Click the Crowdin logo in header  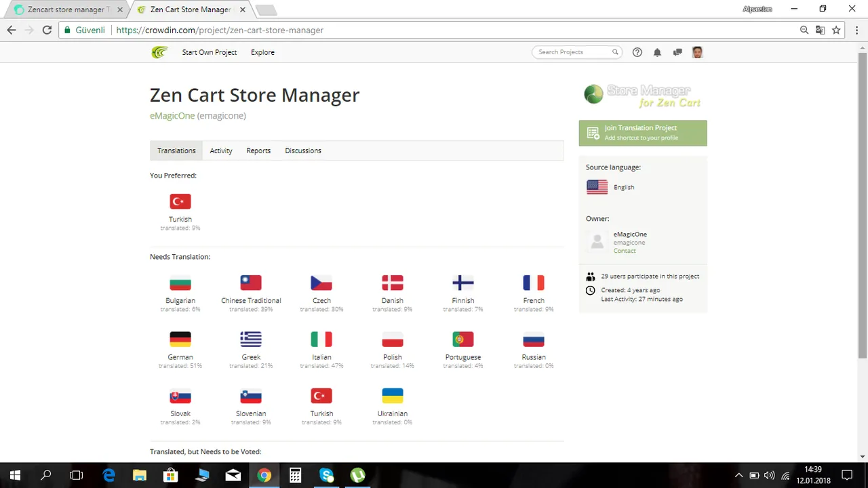pyautogui.click(x=159, y=52)
